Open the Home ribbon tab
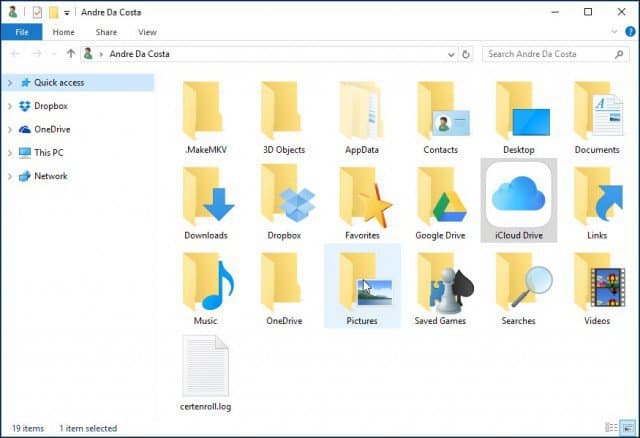Image resolution: width=640 pixels, height=438 pixels. 64,32
